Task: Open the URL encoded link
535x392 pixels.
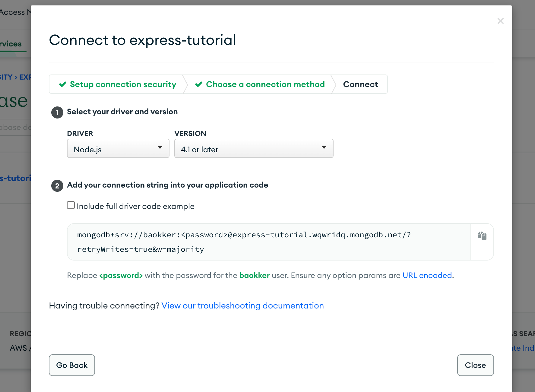Action: (x=427, y=275)
